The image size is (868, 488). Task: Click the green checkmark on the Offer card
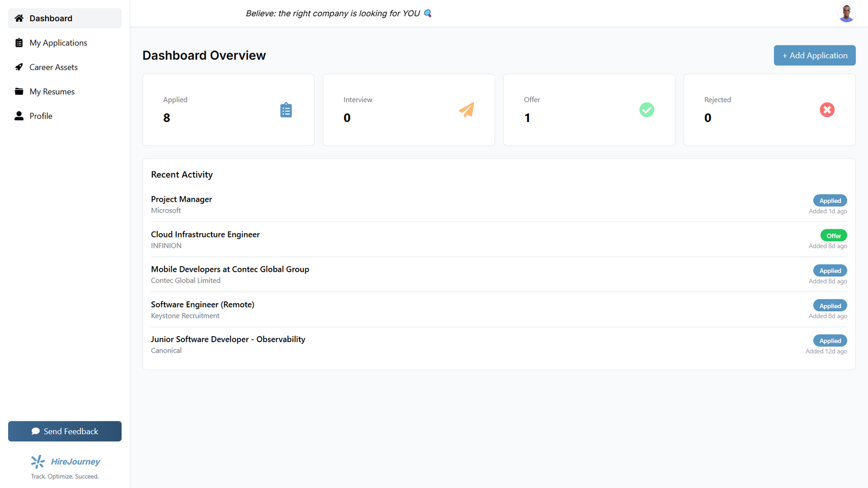point(647,110)
